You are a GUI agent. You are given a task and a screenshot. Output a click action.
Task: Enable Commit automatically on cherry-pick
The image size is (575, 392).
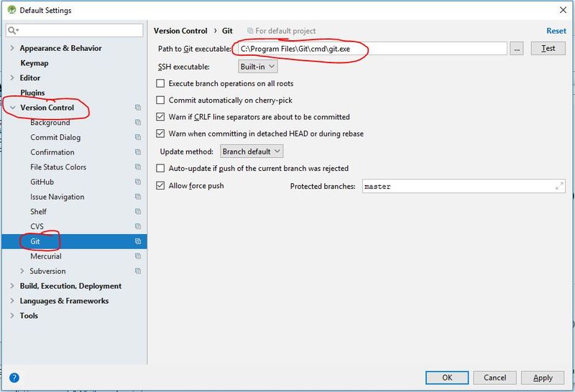click(x=160, y=100)
